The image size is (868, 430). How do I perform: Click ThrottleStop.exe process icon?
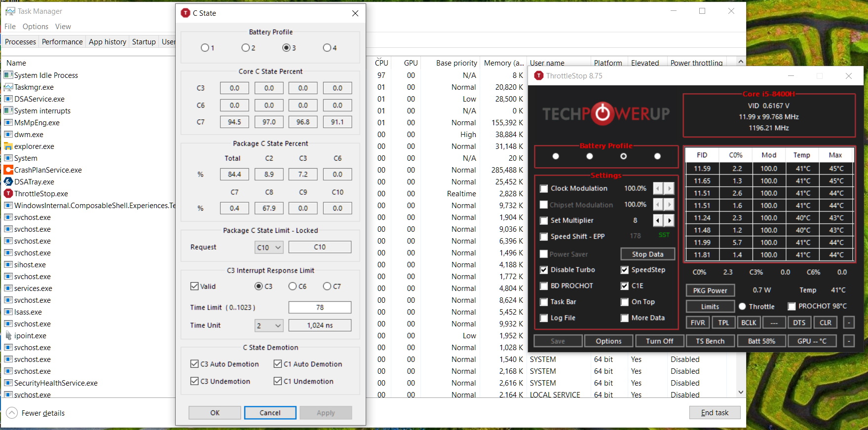pos(8,194)
